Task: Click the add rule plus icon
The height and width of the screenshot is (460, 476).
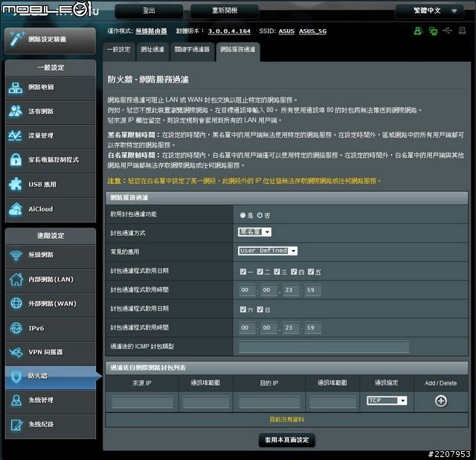Action: 440,401
